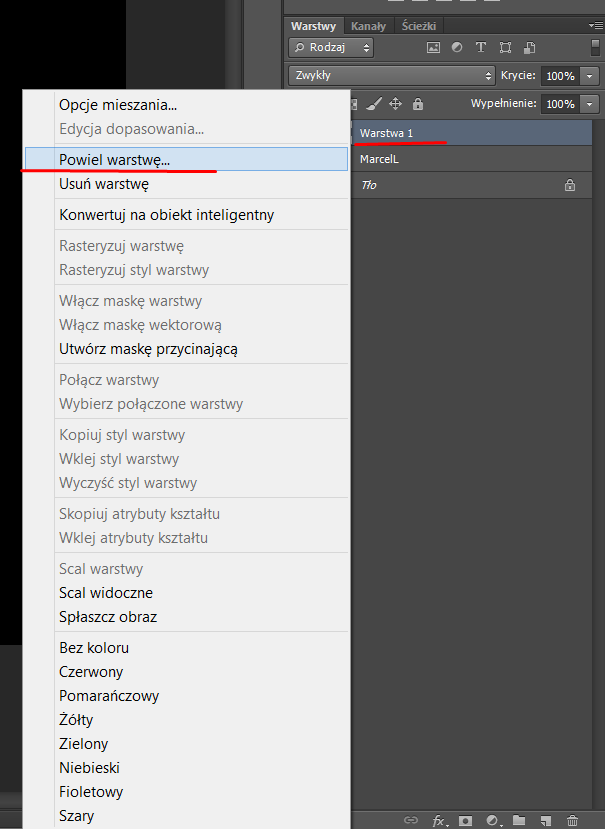605x829 pixels.
Task: Filter layers by smart objects icon
Action: (x=529, y=48)
